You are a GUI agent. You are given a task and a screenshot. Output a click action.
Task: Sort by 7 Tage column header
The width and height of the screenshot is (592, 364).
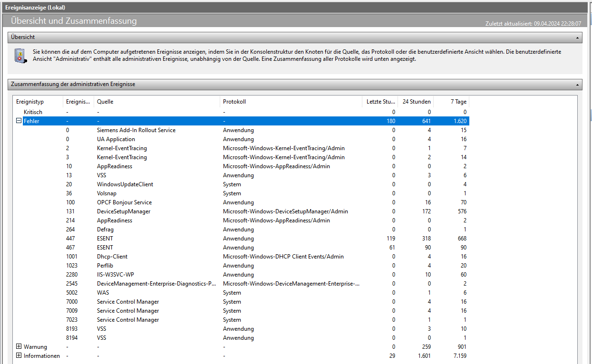pos(451,102)
